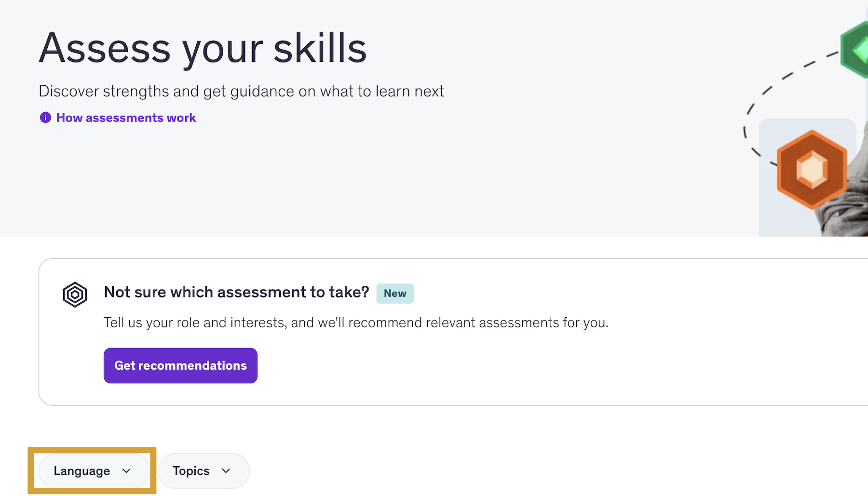Click the Topics label text
Image resolution: width=868 pixels, height=496 pixels.
tap(191, 471)
